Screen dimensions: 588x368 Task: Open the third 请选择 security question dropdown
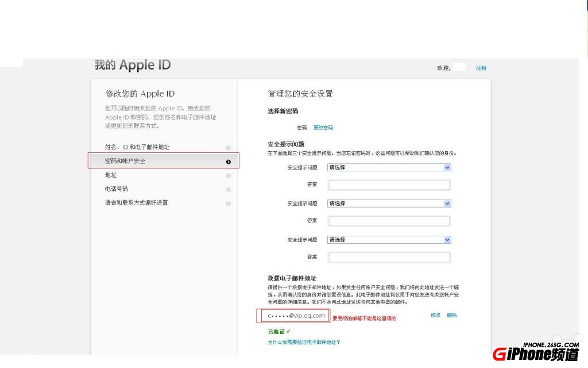[x=389, y=240]
